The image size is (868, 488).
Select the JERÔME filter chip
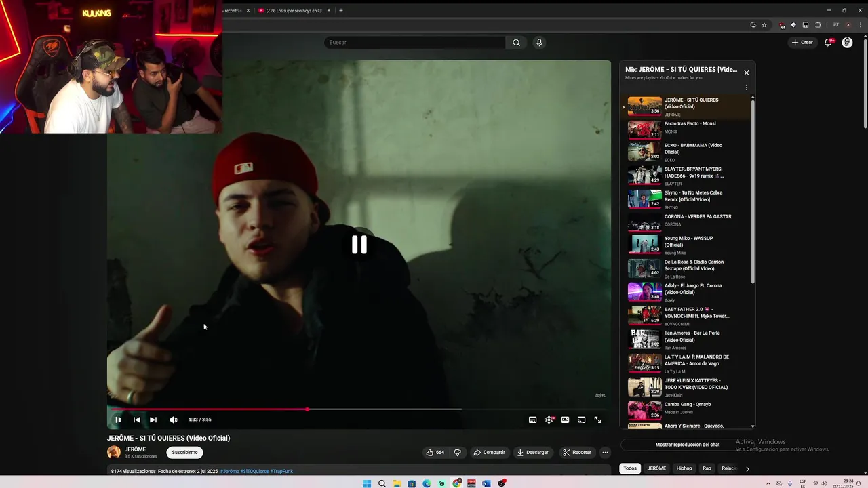click(656, 468)
